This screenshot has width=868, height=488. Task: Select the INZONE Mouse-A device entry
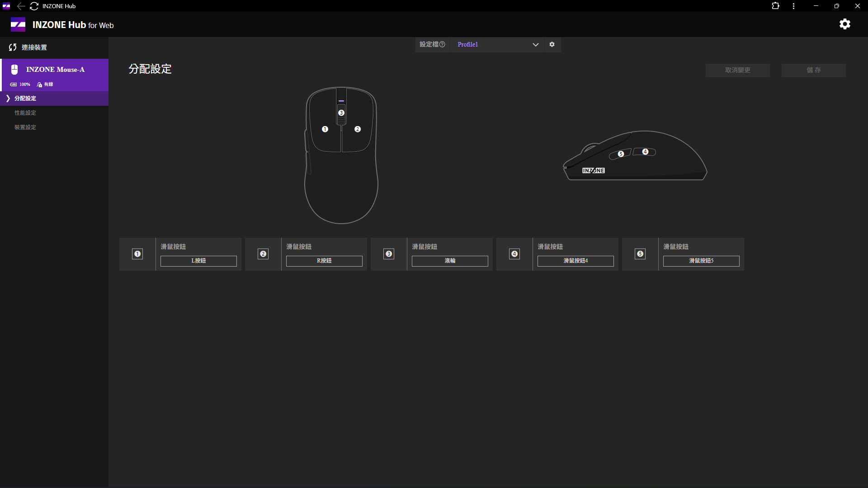click(x=55, y=70)
